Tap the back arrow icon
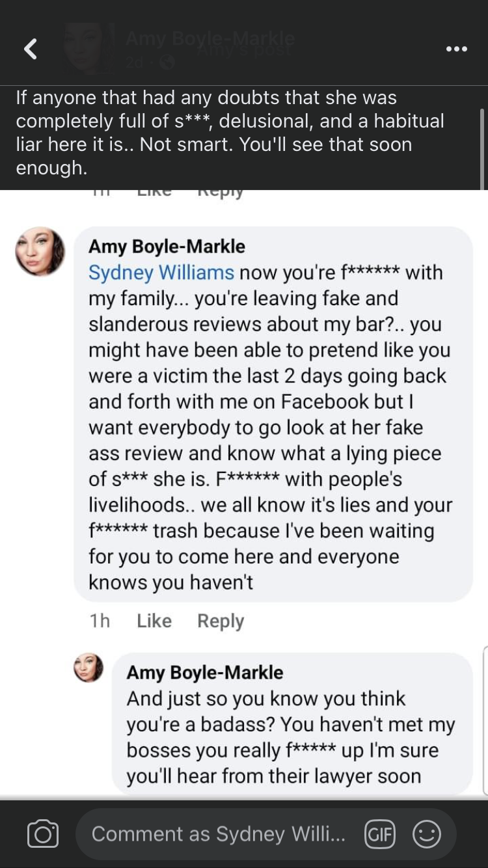The width and height of the screenshot is (488, 868). click(x=31, y=49)
